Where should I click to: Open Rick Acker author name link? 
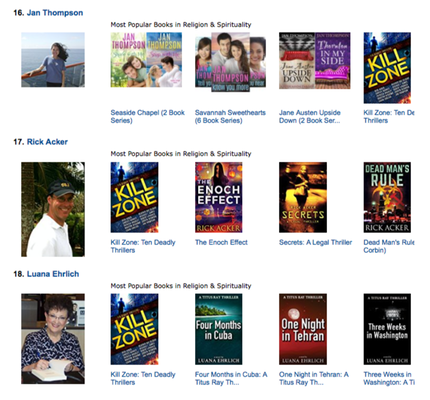(x=47, y=142)
